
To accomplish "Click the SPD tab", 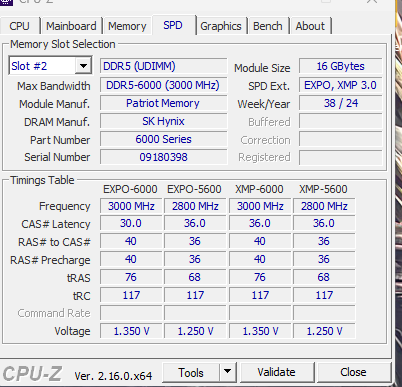I will 173,25.
